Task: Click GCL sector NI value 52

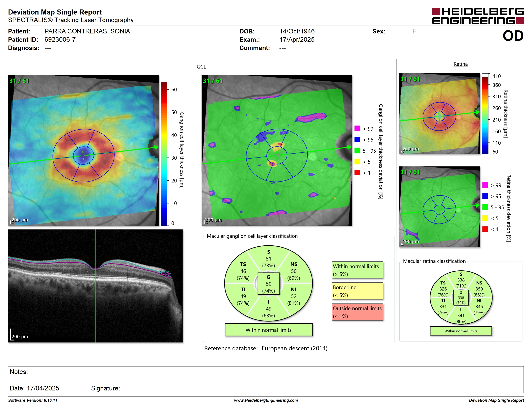Action: click(294, 296)
